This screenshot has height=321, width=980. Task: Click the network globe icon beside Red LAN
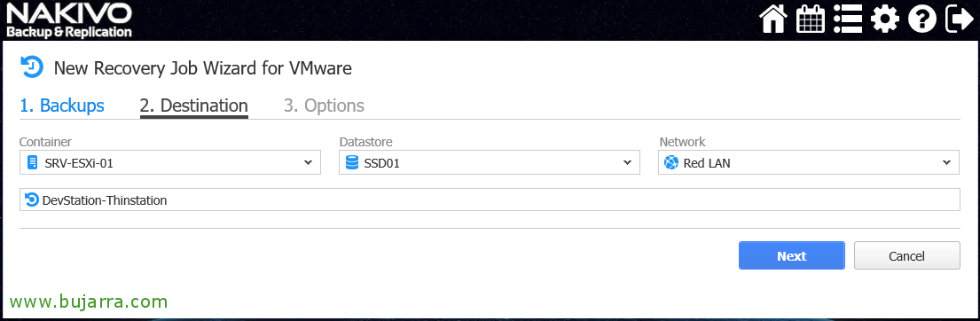tap(671, 163)
